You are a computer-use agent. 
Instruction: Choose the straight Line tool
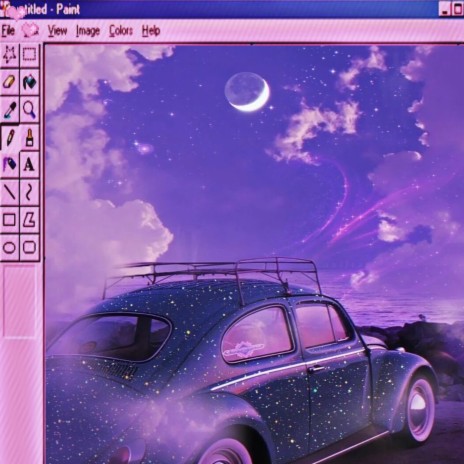[x=10, y=192]
